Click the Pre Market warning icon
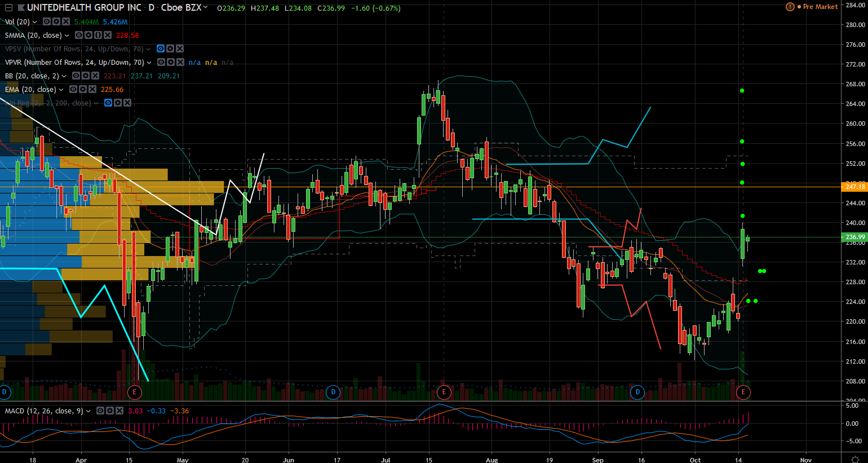 coord(790,7)
